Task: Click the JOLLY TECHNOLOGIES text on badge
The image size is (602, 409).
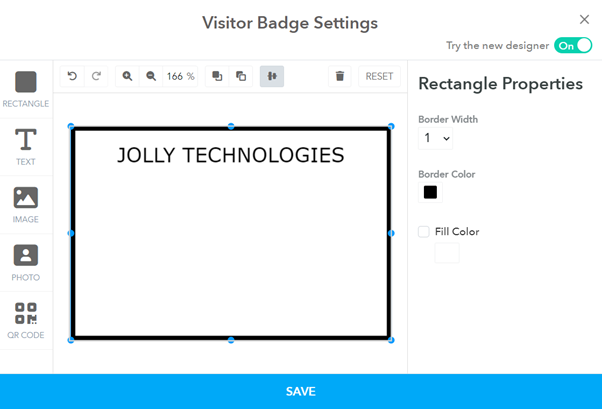Action: click(230, 155)
